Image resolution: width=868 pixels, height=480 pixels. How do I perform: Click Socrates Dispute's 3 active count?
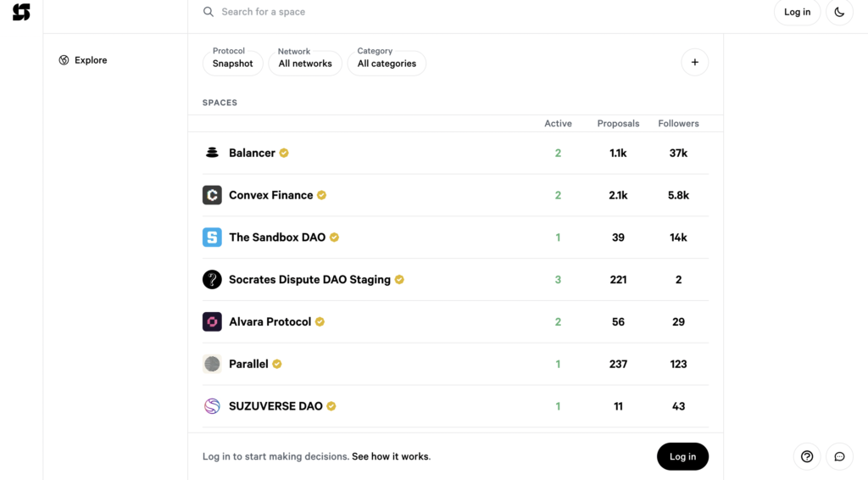(x=558, y=280)
